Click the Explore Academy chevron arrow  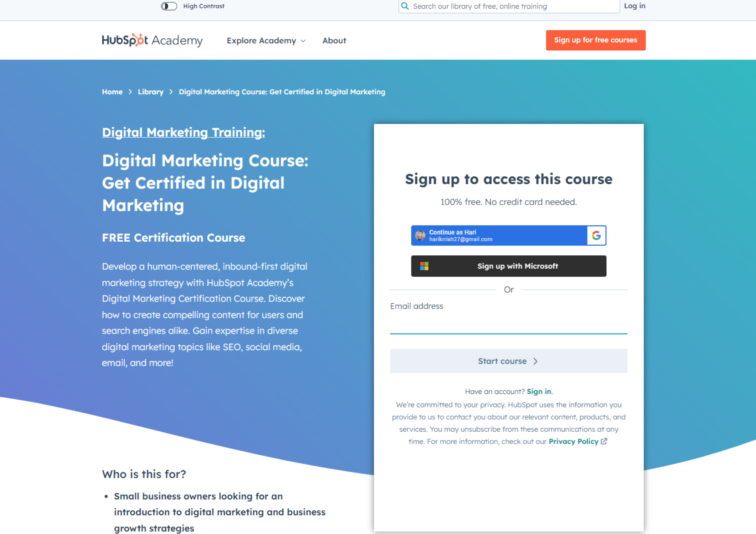[x=303, y=41]
